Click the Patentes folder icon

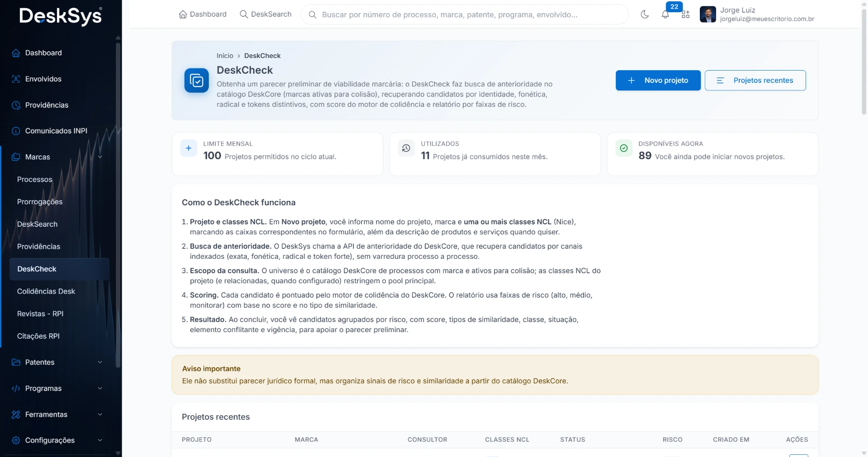click(16, 362)
